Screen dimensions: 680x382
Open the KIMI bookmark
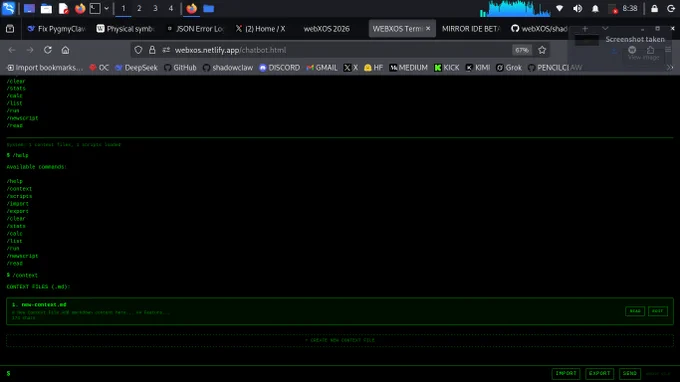(477, 68)
